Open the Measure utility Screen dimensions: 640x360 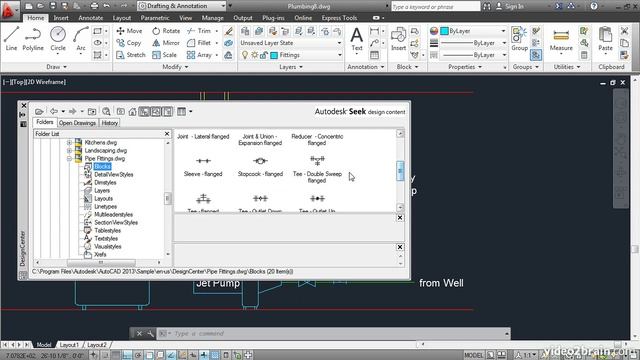click(561, 40)
